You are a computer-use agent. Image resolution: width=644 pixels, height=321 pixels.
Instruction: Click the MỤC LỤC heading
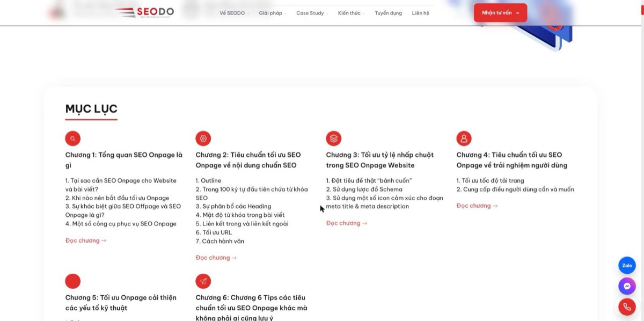[91, 109]
